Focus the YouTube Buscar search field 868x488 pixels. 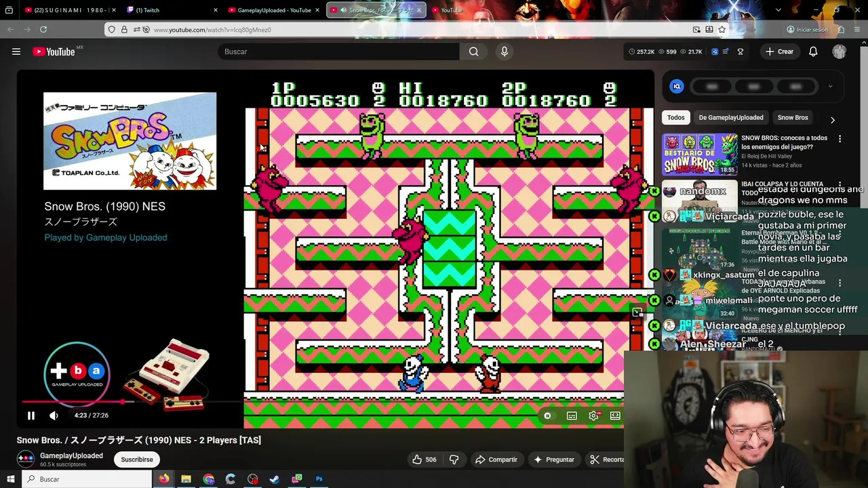338,52
